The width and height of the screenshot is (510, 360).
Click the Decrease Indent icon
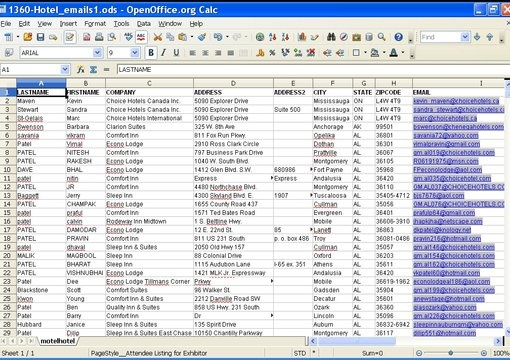click(327, 53)
